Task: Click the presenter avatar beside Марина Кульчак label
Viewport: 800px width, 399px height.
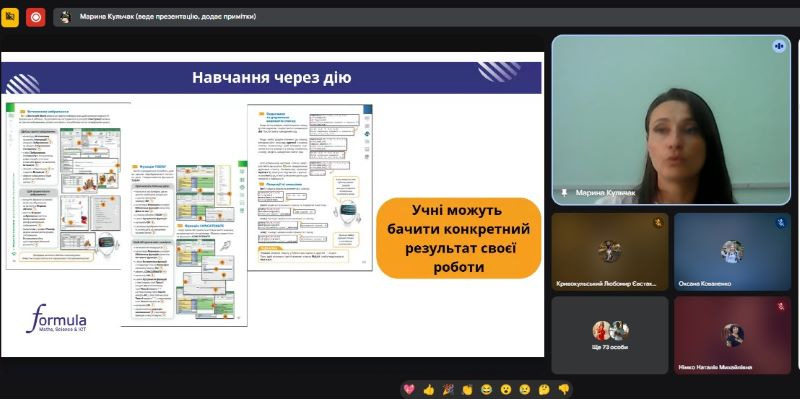Action: pos(65,17)
